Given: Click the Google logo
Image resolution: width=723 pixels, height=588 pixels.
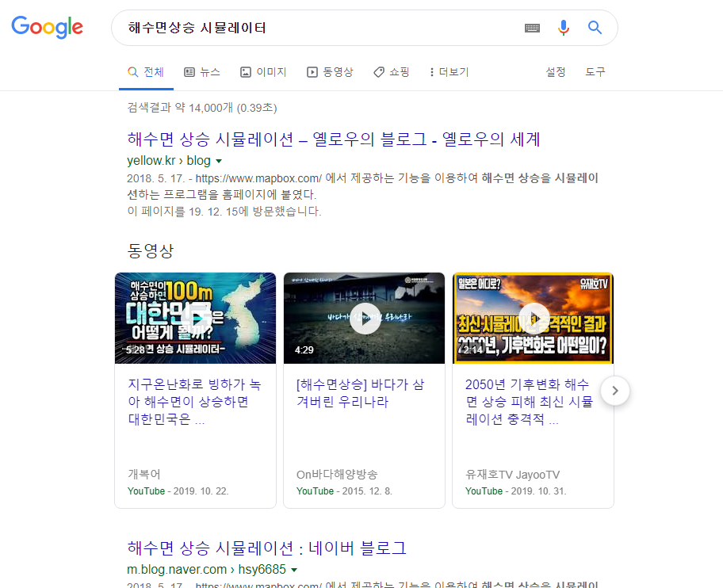Looking at the screenshot, I should tap(47, 27).
